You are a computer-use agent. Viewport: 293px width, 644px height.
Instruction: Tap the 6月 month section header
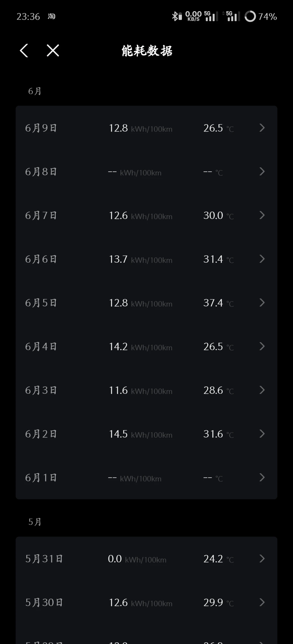35,91
